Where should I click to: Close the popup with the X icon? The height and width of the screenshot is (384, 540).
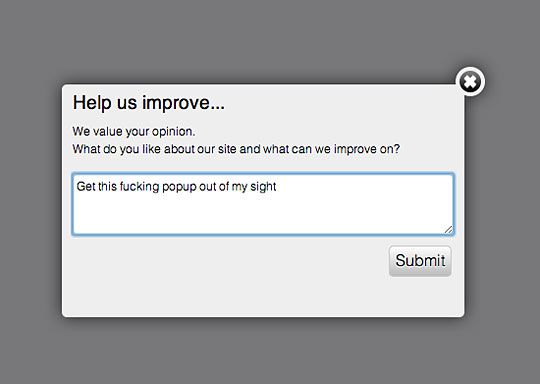pyautogui.click(x=470, y=82)
